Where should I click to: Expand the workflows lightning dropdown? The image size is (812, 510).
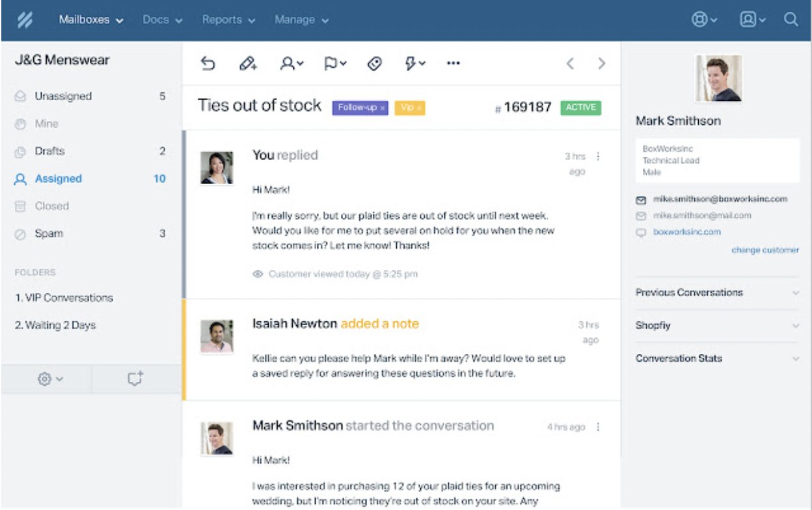click(x=415, y=62)
